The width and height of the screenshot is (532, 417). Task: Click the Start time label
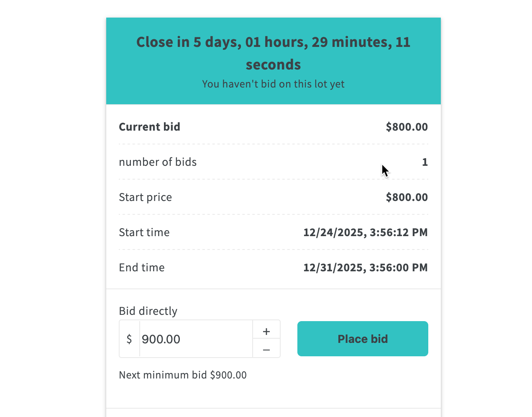tap(144, 232)
